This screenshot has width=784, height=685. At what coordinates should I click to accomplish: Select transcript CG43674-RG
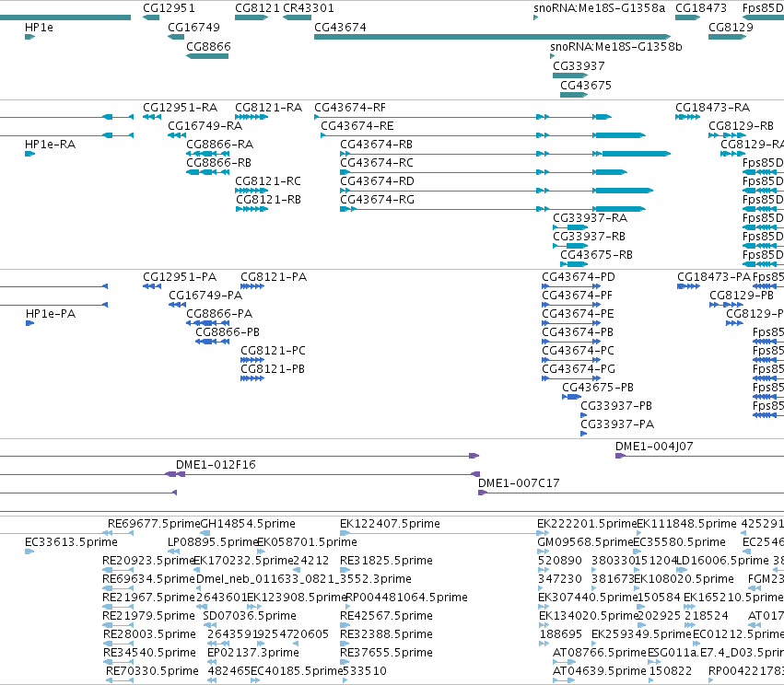tap(493, 209)
